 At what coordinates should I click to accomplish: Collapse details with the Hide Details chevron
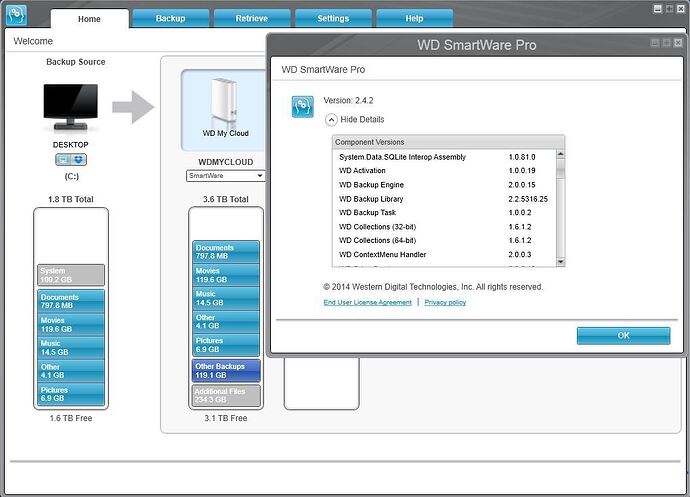[x=331, y=120]
